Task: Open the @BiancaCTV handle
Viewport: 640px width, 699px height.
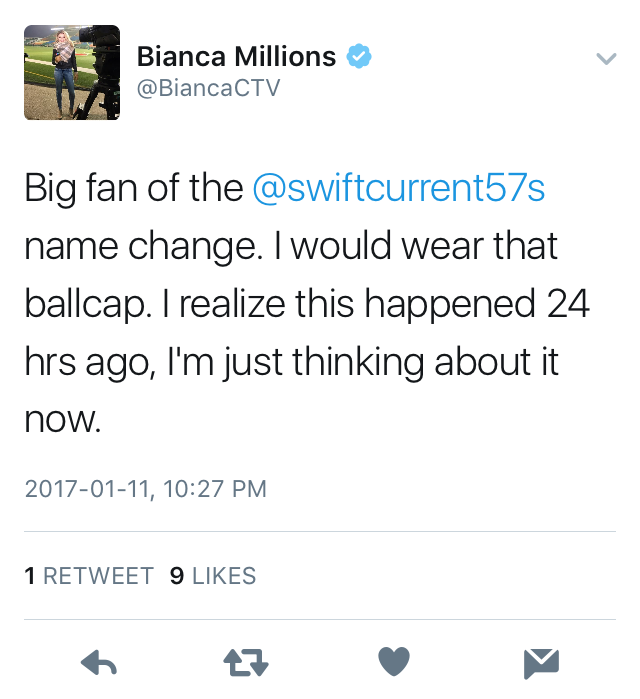Action: (x=208, y=88)
